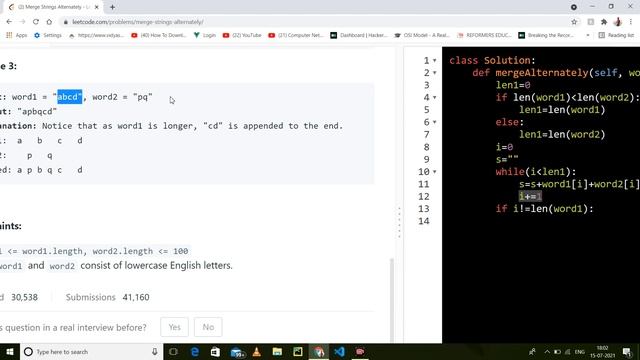Collapse the else block on line 6
This screenshot has width=640, height=360.
click(435, 122)
